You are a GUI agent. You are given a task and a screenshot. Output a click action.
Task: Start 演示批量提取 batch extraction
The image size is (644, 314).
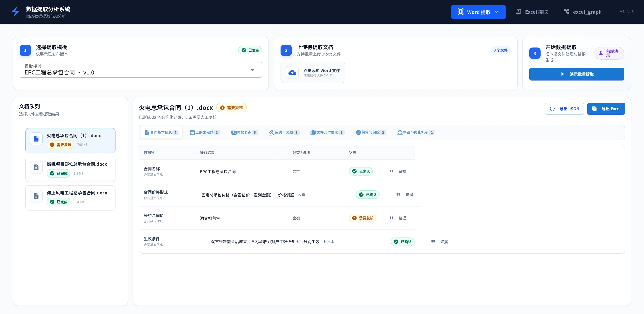[577, 74]
